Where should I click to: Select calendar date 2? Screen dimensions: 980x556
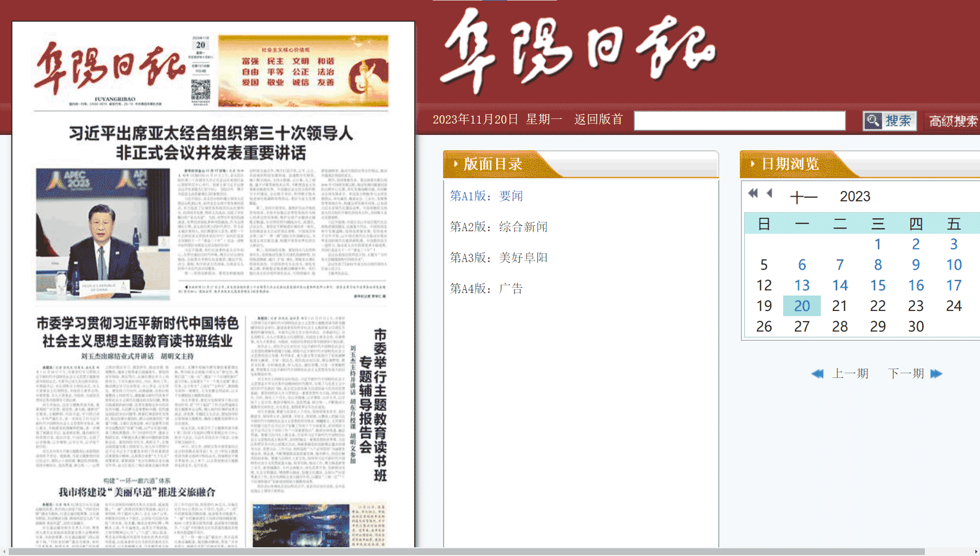[x=916, y=244]
